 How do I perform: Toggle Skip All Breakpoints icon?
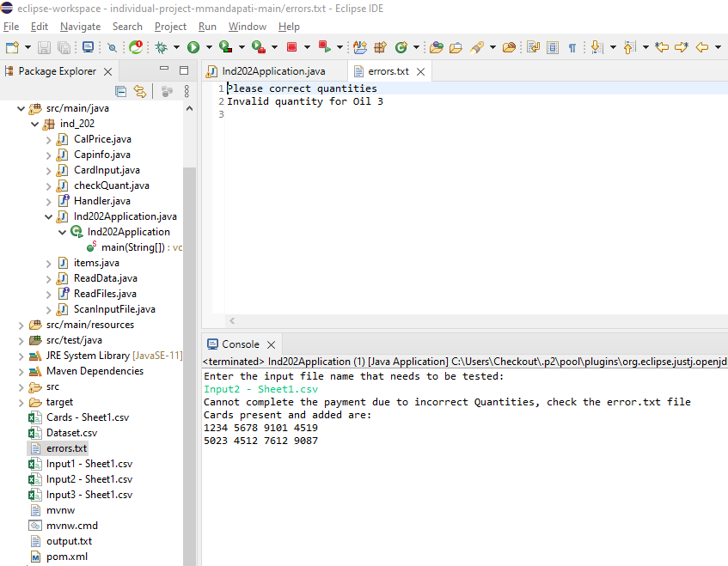(112, 47)
